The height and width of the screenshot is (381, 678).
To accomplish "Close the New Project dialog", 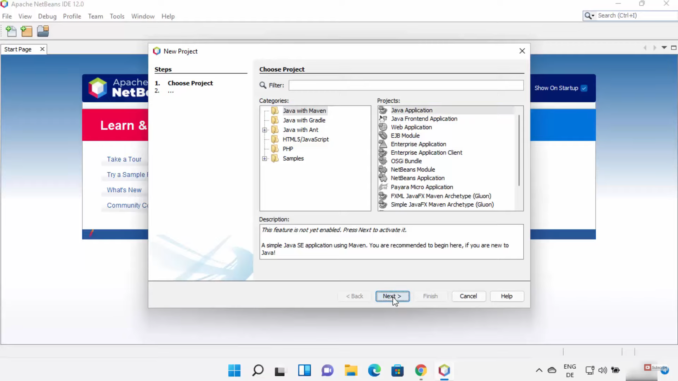I will pyautogui.click(x=522, y=51).
